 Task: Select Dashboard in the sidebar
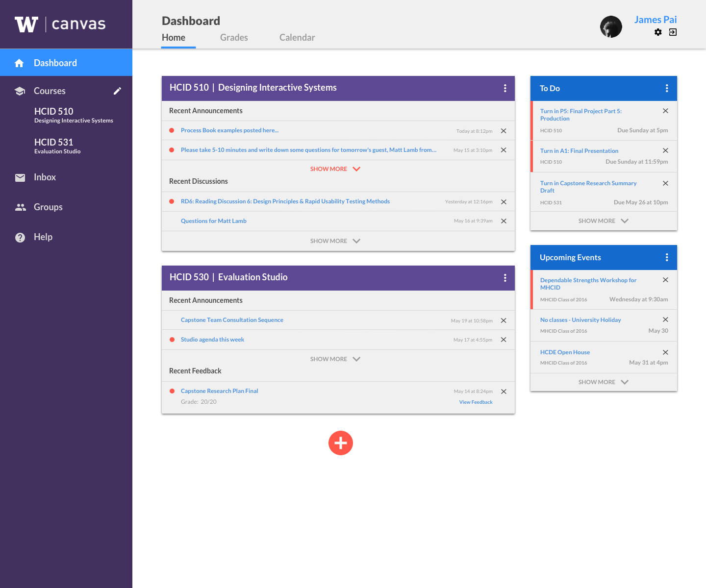66,63
